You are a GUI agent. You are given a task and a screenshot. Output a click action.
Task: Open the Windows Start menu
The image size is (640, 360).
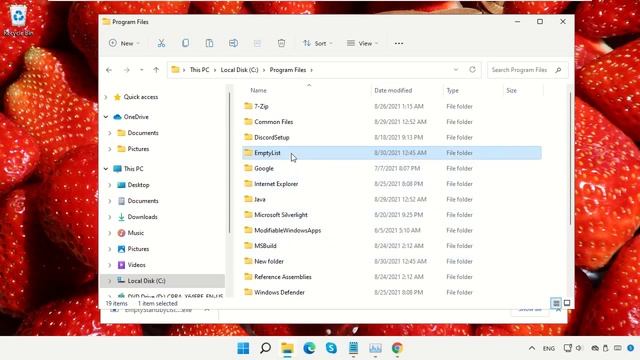pos(243,348)
